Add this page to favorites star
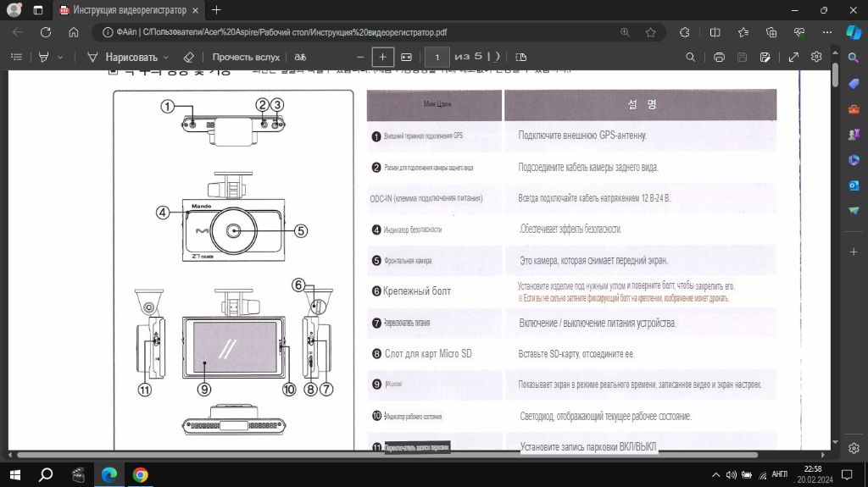The height and width of the screenshot is (487, 868). click(x=650, y=32)
